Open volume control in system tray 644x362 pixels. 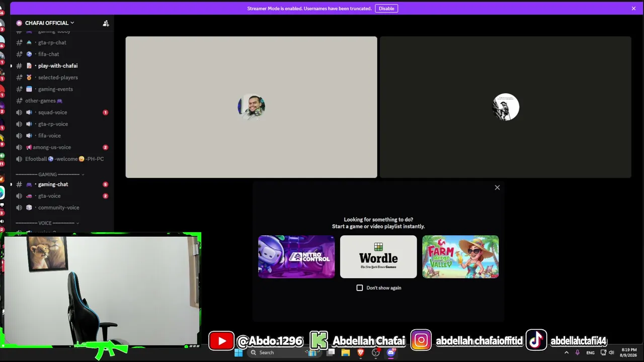(x=611, y=353)
